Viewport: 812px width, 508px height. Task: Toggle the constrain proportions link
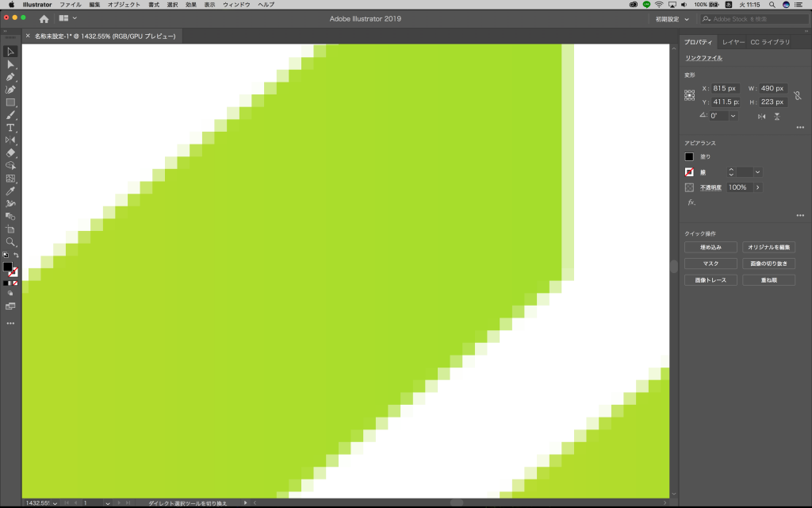point(798,96)
